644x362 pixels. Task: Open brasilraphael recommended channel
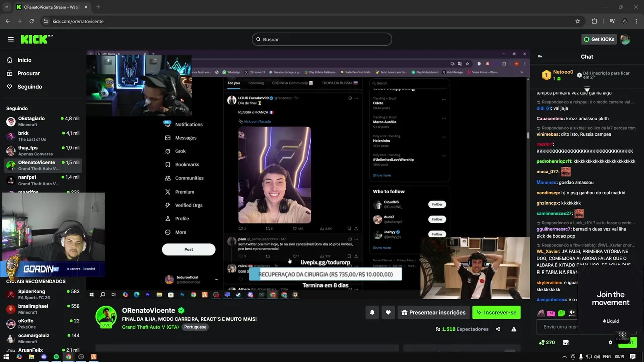43,309
